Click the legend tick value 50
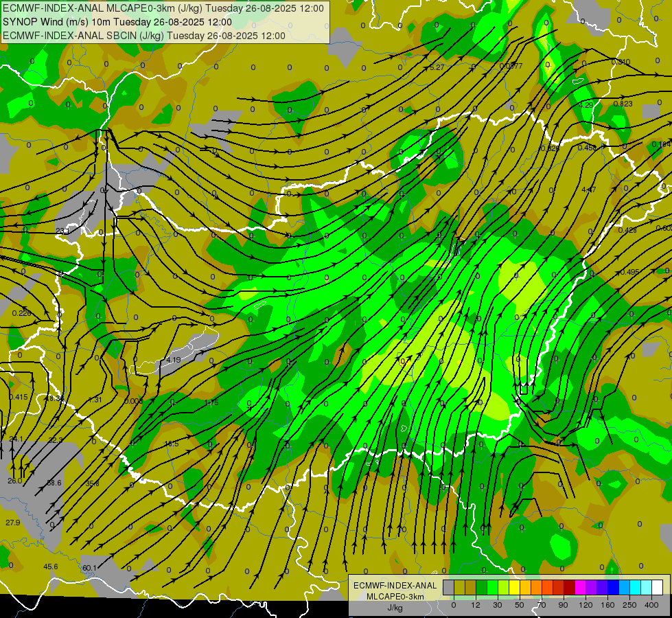 [520, 605]
